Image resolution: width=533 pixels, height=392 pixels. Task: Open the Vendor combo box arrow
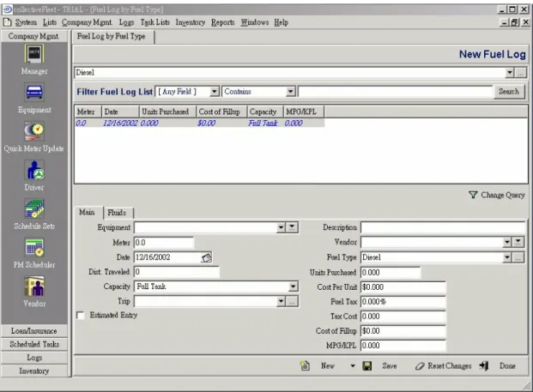click(507, 242)
